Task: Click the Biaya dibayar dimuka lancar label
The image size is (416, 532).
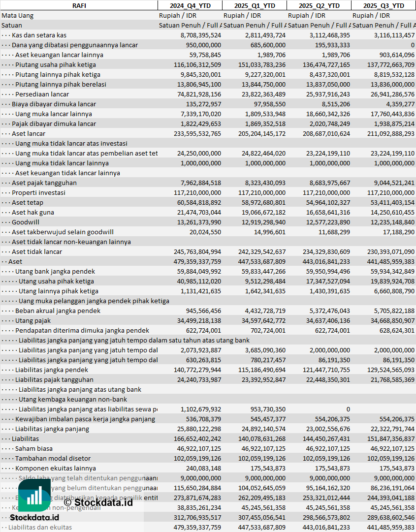Action: click(x=54, y=104)
